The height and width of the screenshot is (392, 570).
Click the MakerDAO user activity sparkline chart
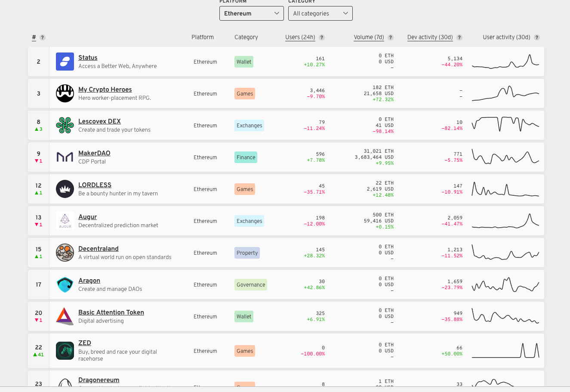point(505,157)
